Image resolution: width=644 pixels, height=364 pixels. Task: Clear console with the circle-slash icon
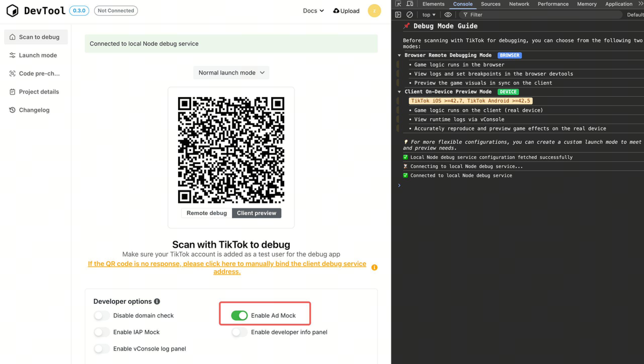pyautogui.click(x=410, y=15)
